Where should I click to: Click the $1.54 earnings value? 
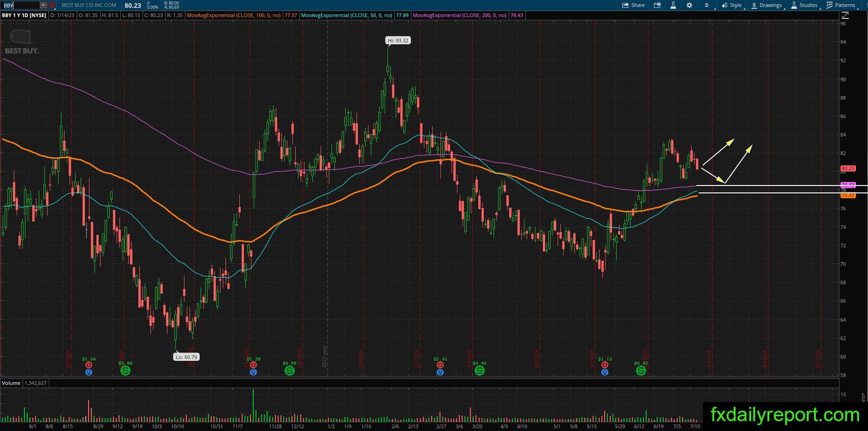point(89,359)
